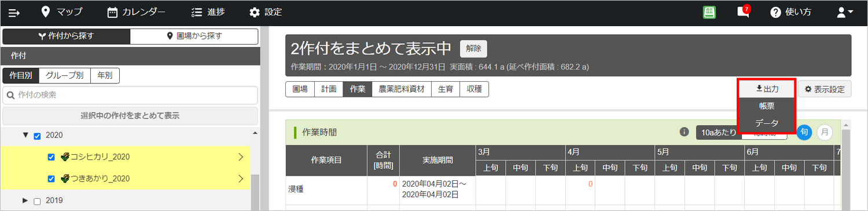Tick the 2019 year checkbox

pos(38,201)
